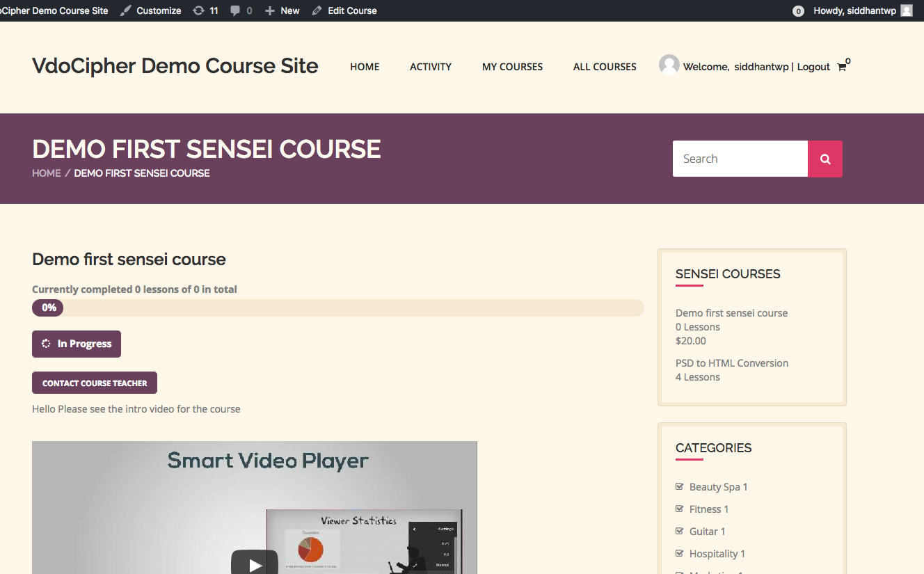Screen dimensions: 924x574
Task: Click Howdy, siddhantwp account menu
Action: 861,10
